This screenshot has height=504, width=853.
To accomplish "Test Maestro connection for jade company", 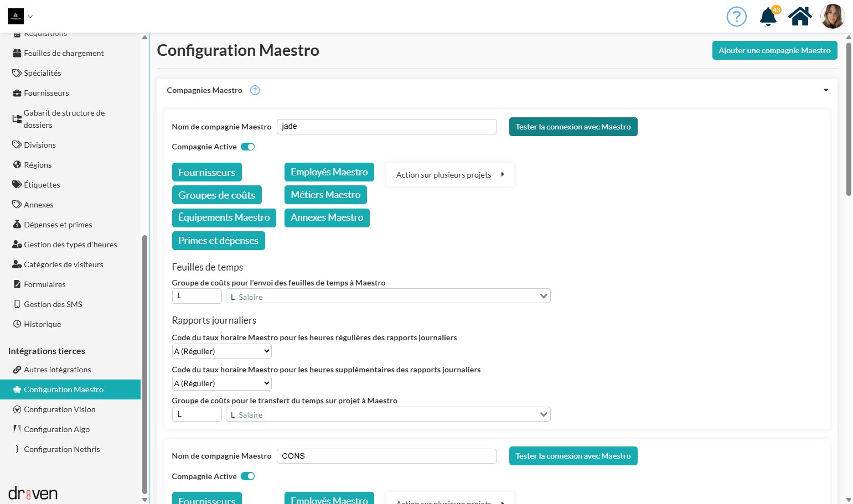I will 573,127.
